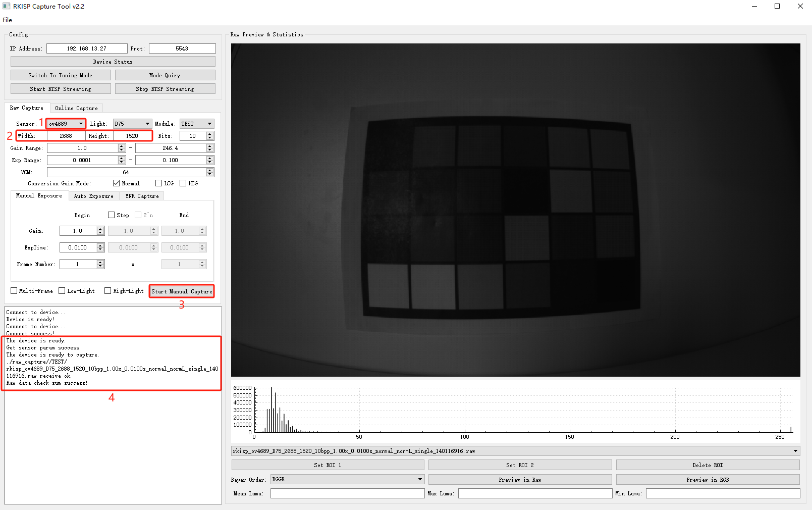Open the File menu

(8, 20)
